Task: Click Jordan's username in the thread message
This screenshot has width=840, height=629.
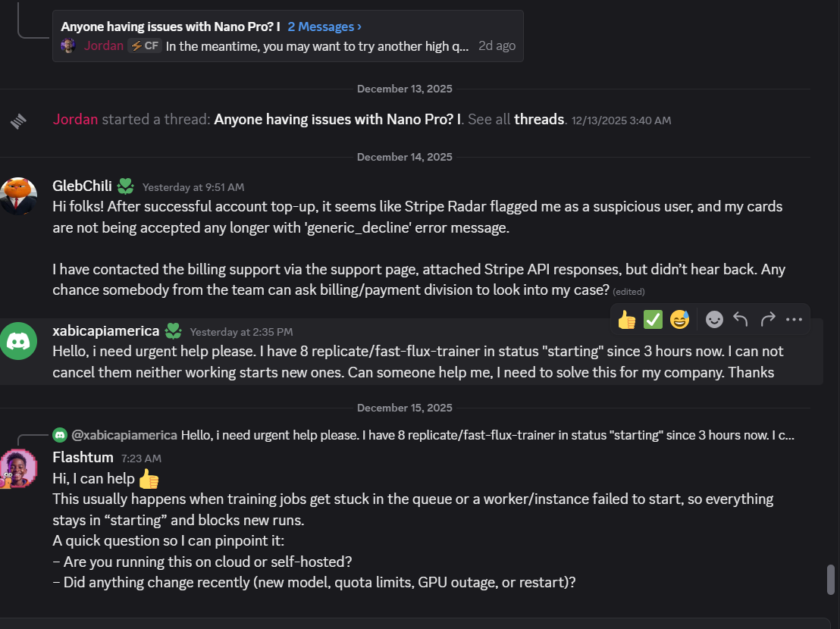Action: coord(74,119)
